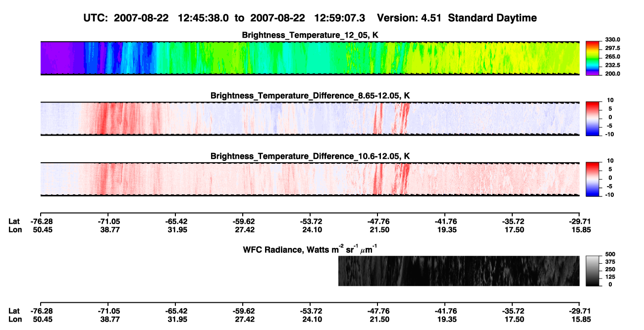This screenshot has height=330, width=644.
Task: Click the -5 label on the 10.6-12.05 color bar
Action: (x=610, y=186)
